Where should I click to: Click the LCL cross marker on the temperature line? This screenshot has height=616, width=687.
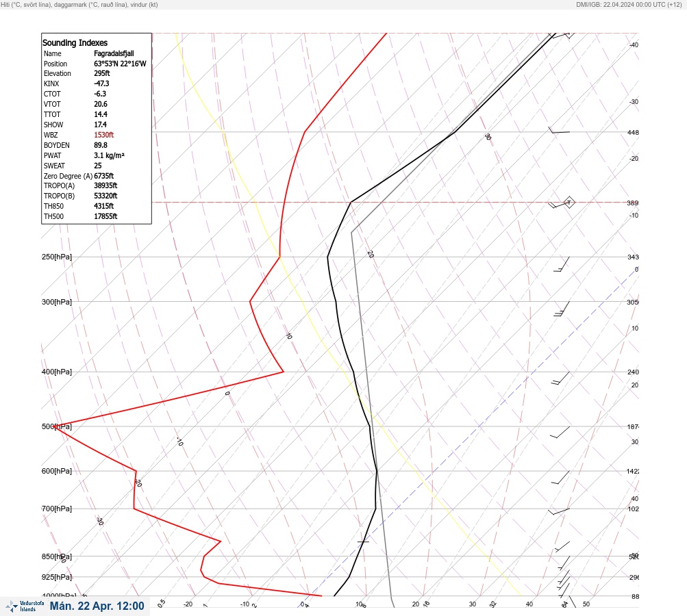click(x=363, y=541)
